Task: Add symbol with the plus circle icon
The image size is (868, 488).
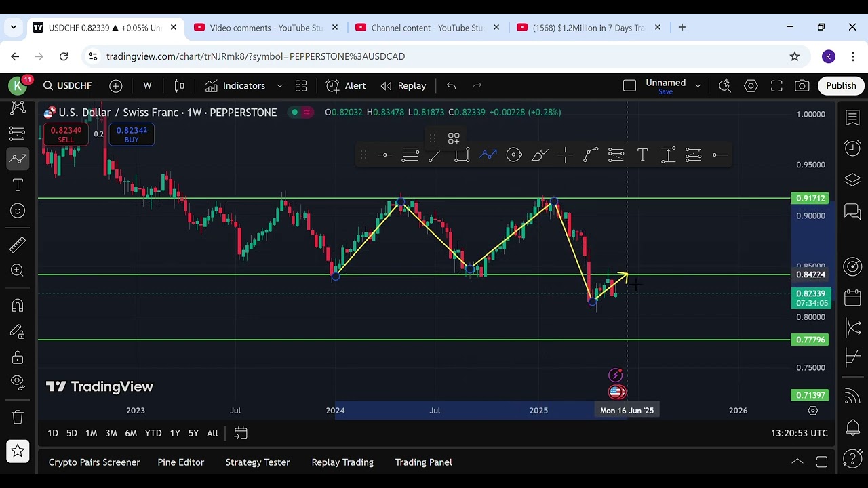Action: point(116,86)
